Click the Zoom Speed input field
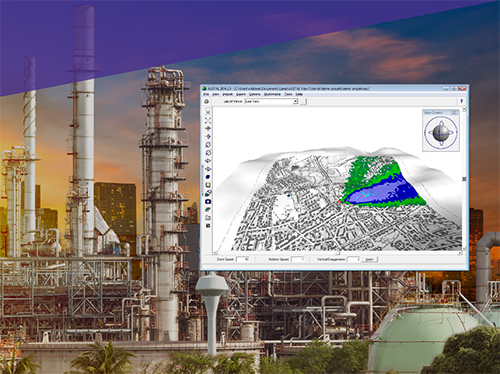 tap(242, 259)
